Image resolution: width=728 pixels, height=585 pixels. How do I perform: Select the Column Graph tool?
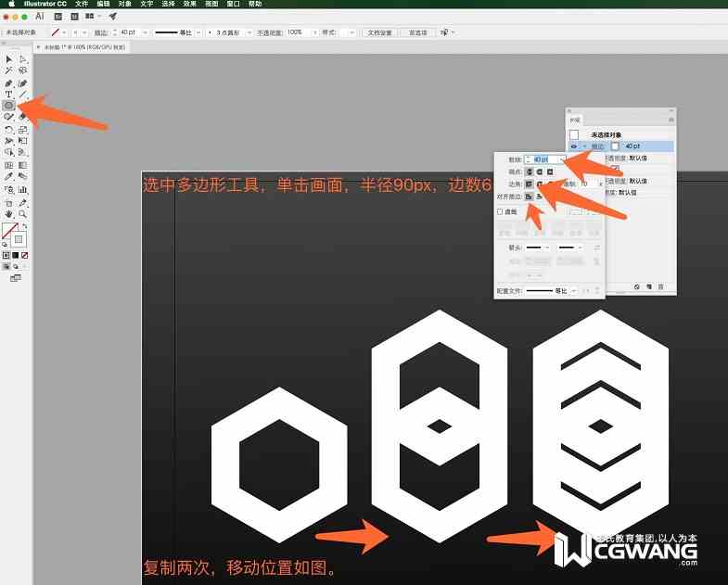(x=23, y=189)
